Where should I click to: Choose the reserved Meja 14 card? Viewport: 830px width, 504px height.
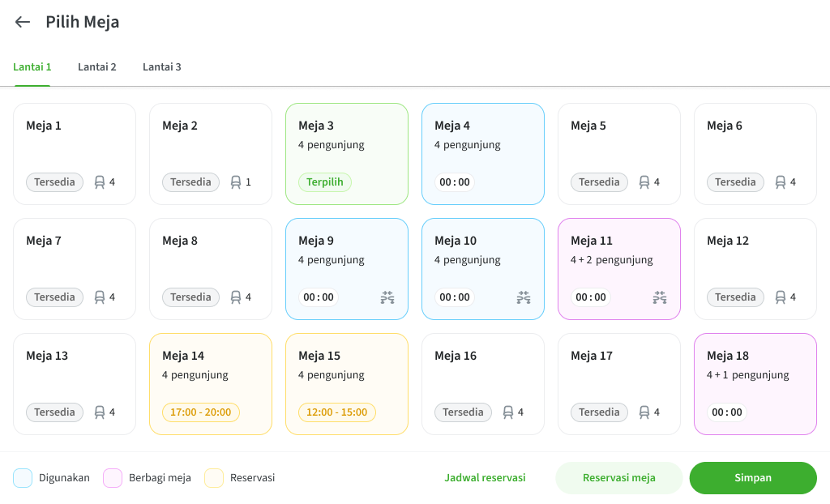point(211,384)
